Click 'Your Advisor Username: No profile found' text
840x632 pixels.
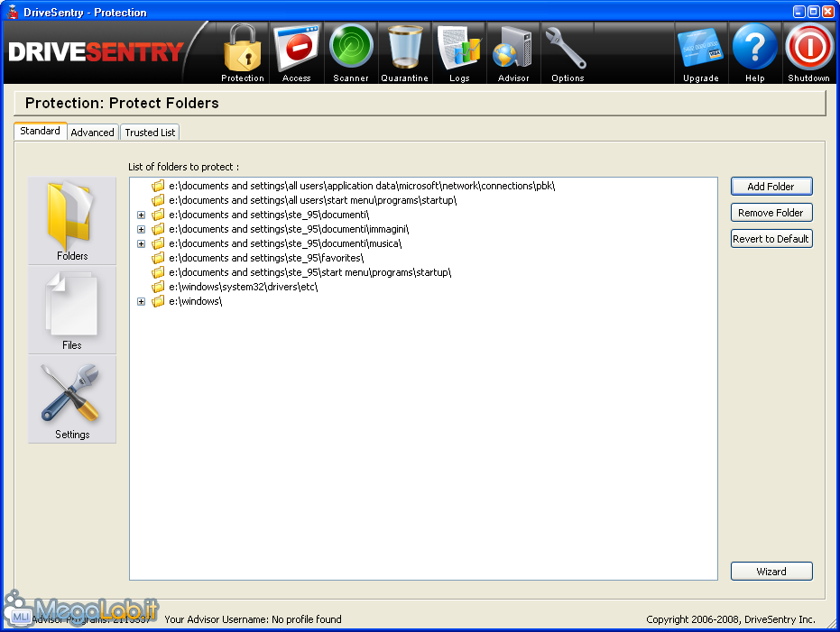click(x=253, y=619)
